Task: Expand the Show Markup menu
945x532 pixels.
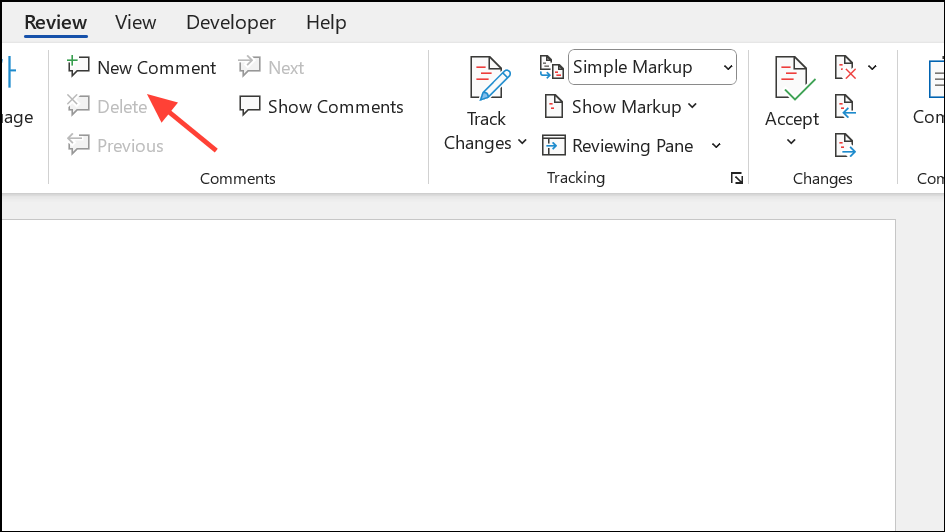Action: click(620, 107)
